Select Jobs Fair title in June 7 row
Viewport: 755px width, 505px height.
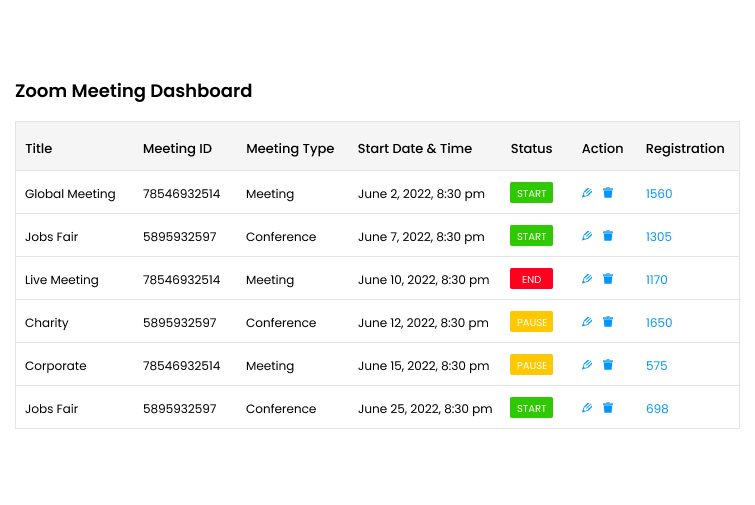52,236
